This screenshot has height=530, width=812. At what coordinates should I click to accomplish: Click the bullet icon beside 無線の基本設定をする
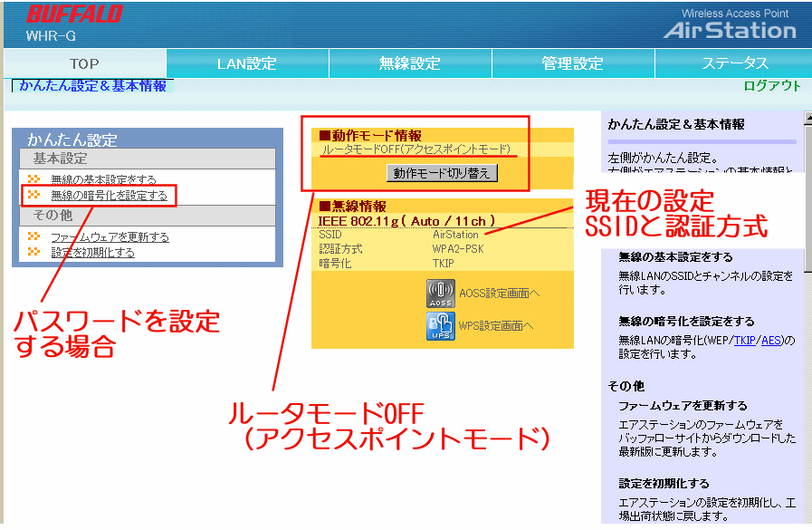(34, 179)
